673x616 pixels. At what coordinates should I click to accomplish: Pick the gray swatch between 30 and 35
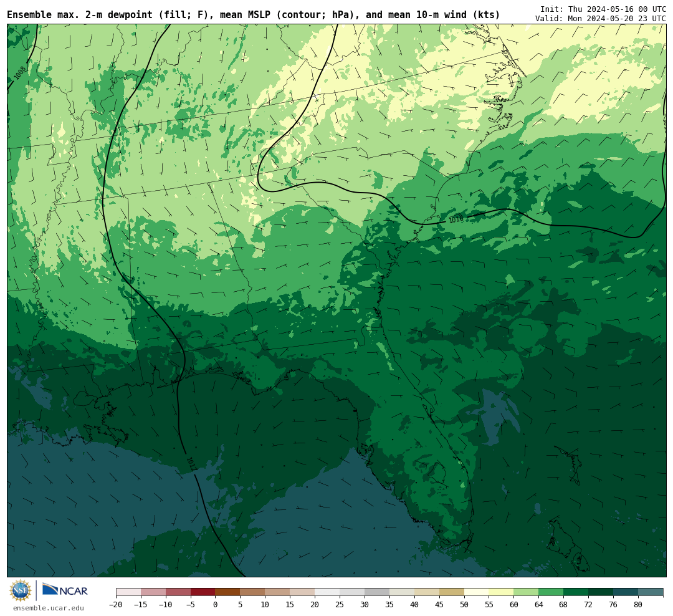click(x=377, y=592)
